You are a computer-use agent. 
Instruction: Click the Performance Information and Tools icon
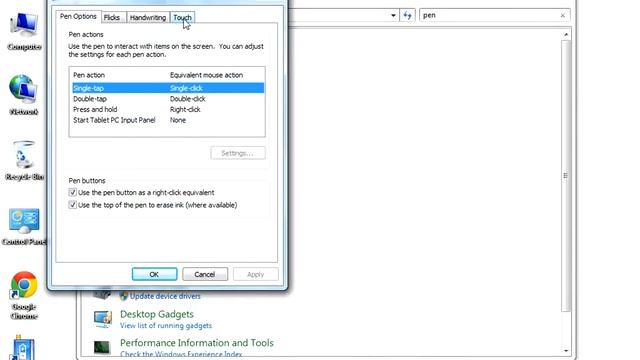click(102, 347)
